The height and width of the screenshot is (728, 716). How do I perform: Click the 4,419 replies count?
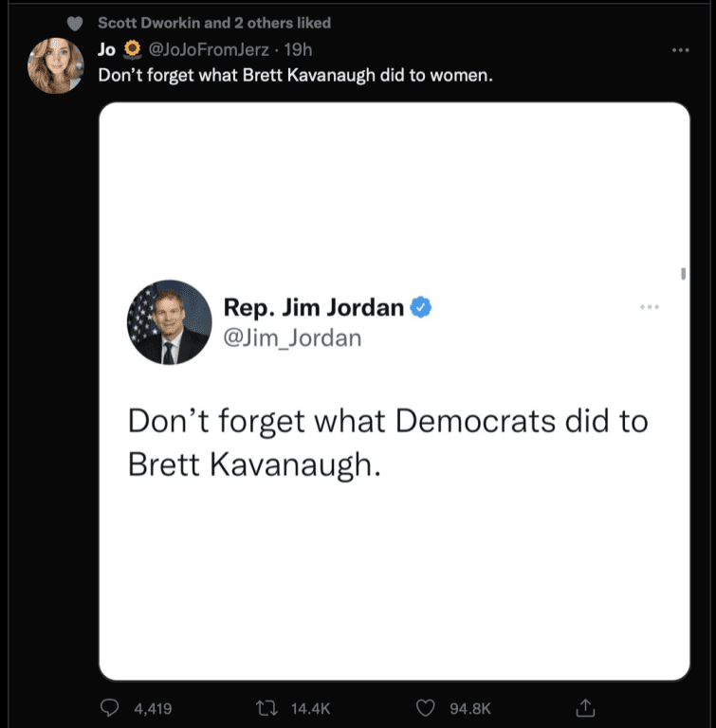pyautogui.click(x=153, y=708)
